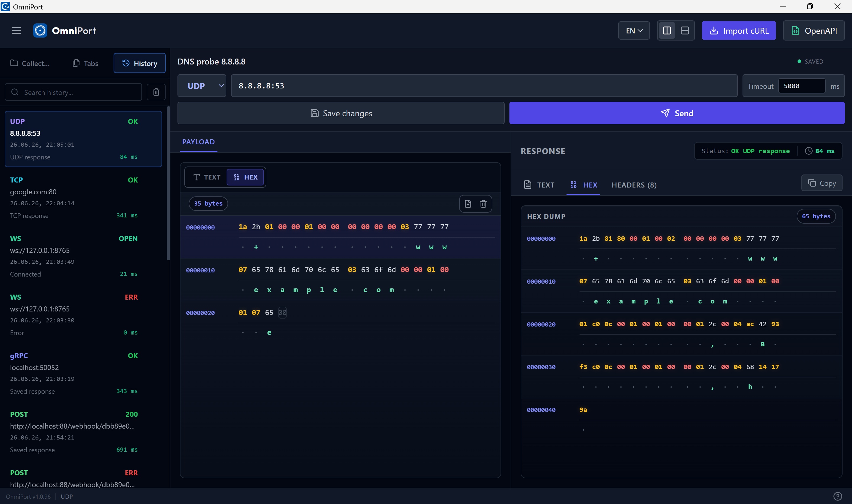
Task: Open POST 200 webhook history entry
Action: click(83, 432)
